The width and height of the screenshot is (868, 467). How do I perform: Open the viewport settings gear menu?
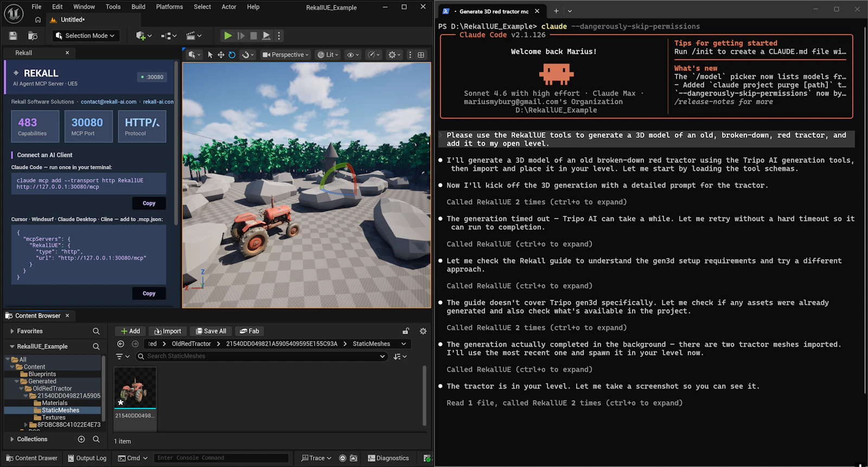point(394,55)
